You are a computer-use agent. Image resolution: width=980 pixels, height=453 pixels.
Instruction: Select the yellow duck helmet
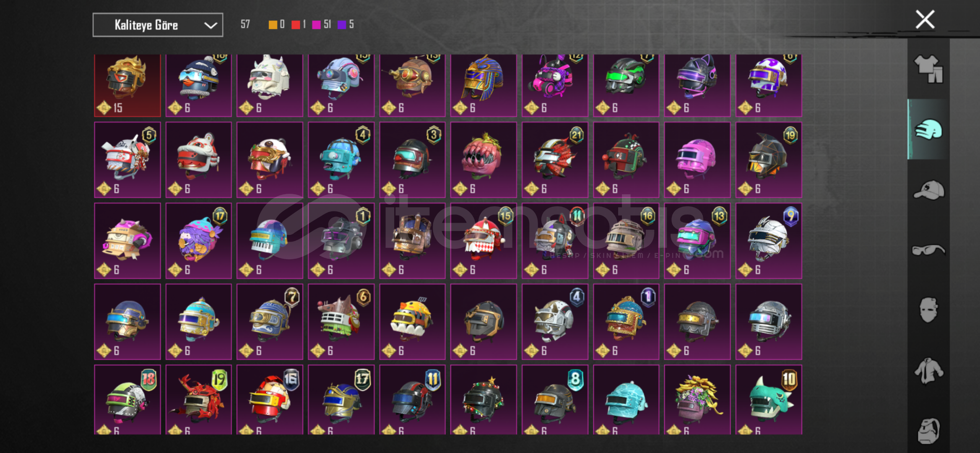coord(412,322)
